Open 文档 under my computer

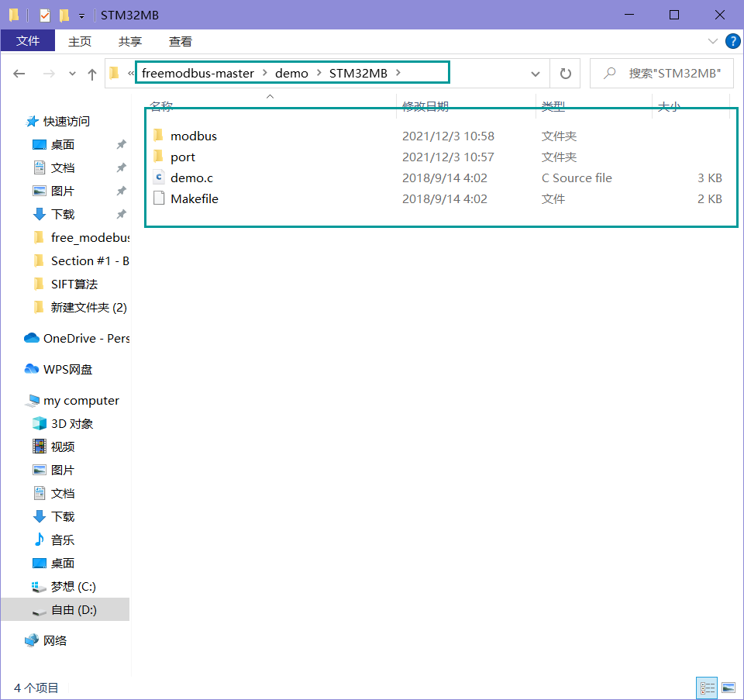click(62, 494)
